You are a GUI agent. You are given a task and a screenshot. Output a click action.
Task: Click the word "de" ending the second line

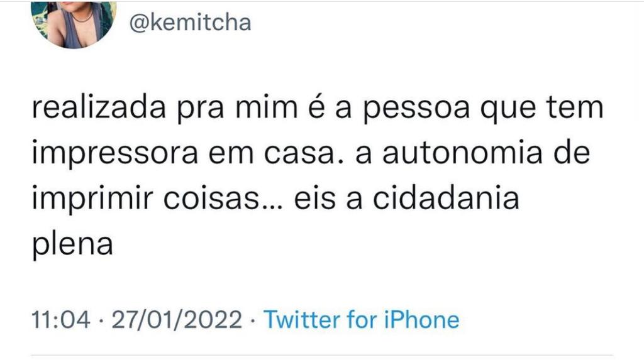tap(574, 154)
